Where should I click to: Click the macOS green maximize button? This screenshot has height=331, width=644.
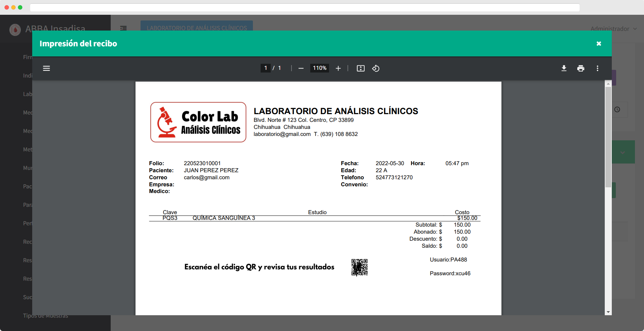(x=20, y=7)
